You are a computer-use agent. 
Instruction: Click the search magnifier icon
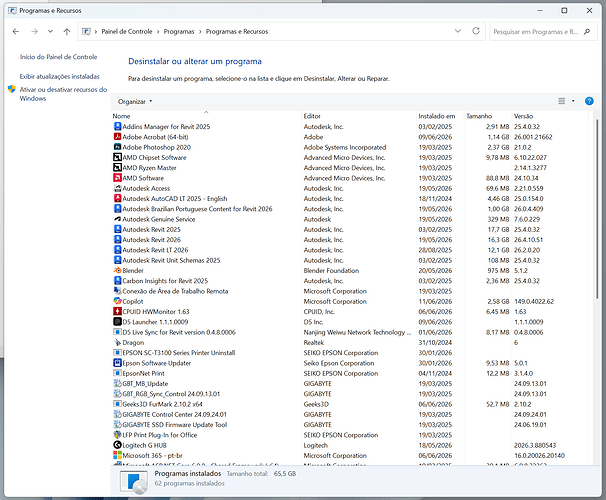pyautogui.click(x=587, y=32)
